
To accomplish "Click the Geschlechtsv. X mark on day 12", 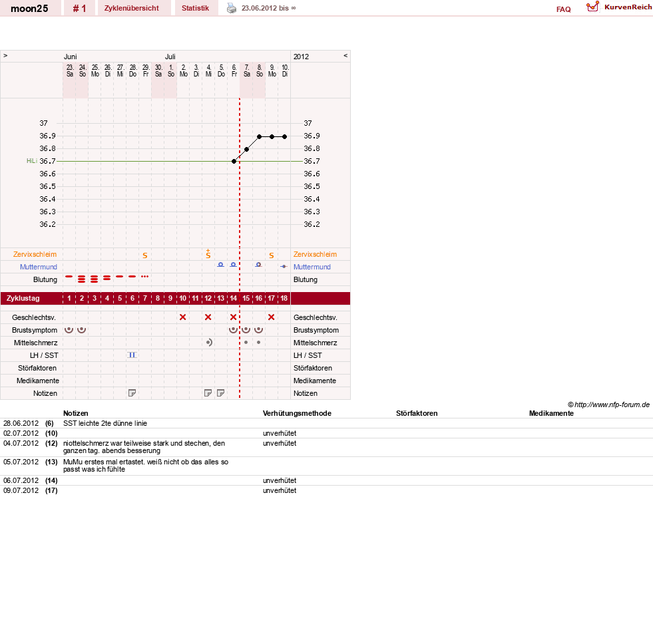I will tap(208, 317).
